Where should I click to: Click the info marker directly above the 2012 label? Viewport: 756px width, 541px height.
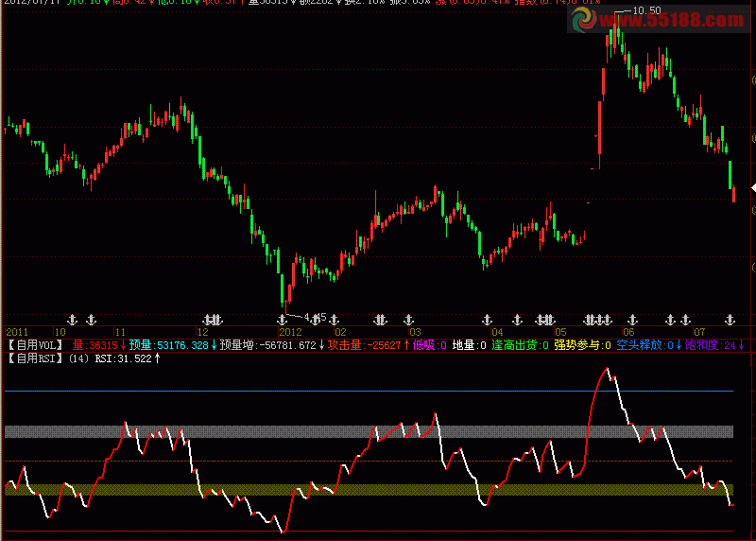point(282,320)
